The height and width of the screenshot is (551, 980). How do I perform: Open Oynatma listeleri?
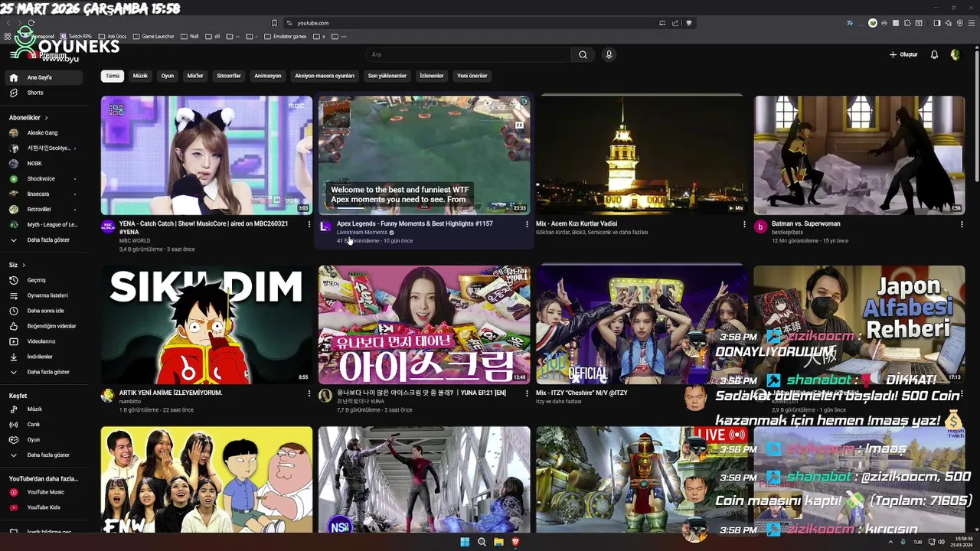coord(44,295)
